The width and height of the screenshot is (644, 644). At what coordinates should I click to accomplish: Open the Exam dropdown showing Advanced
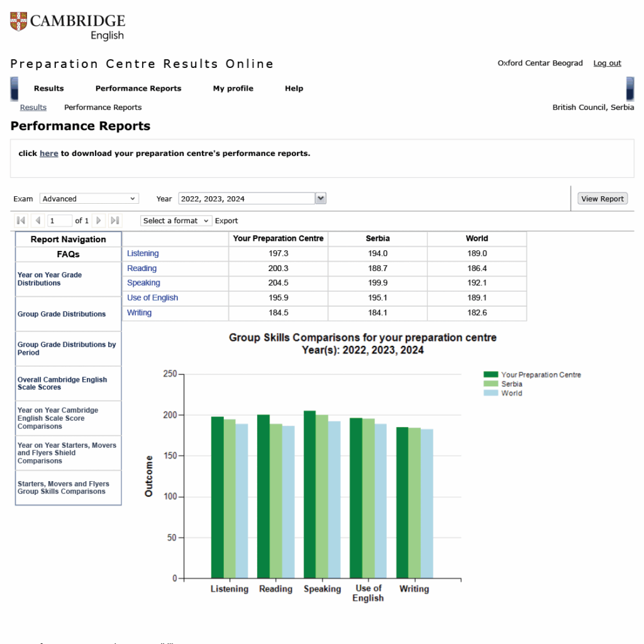[x=89, y=199]
